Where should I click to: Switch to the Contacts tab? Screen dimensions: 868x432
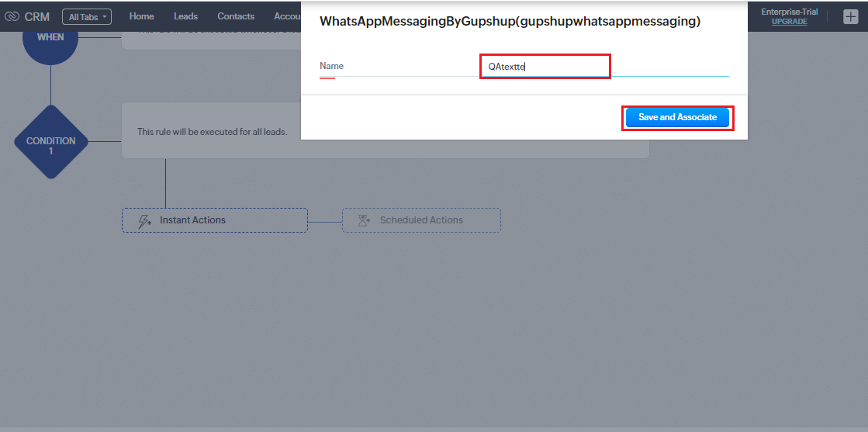(x=236, y=16)
